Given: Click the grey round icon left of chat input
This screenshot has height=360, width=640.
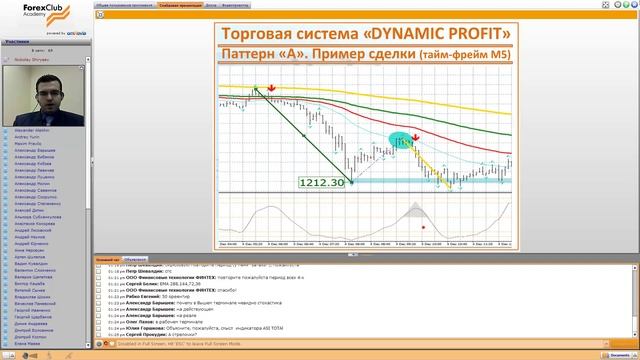Looking at the screenshot, I should pyautogui.click(x=99, y=344).
